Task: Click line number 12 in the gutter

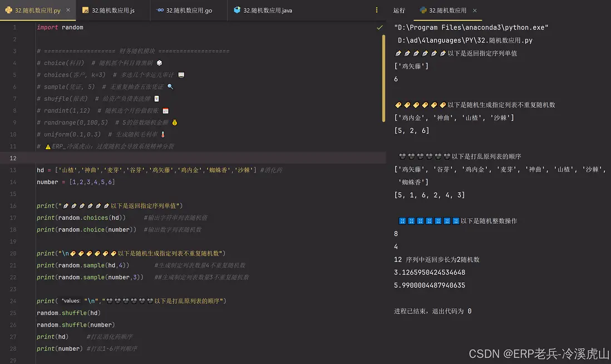Action: coord(13,158)
